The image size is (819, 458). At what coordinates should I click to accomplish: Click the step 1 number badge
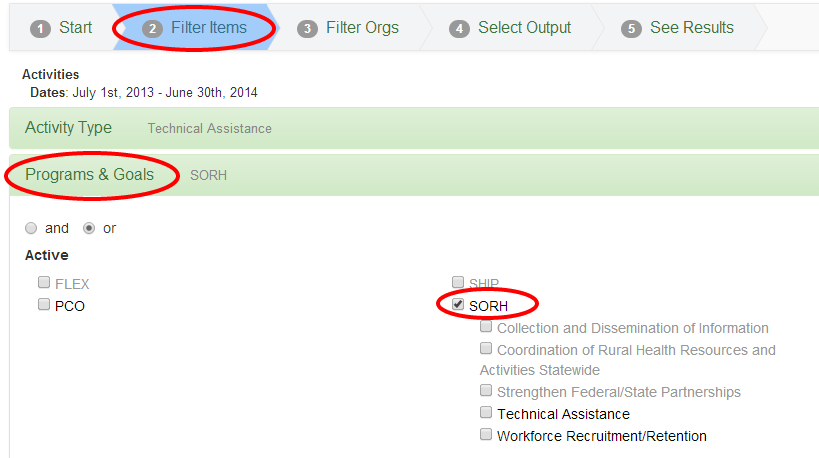[x=40, y=29]
